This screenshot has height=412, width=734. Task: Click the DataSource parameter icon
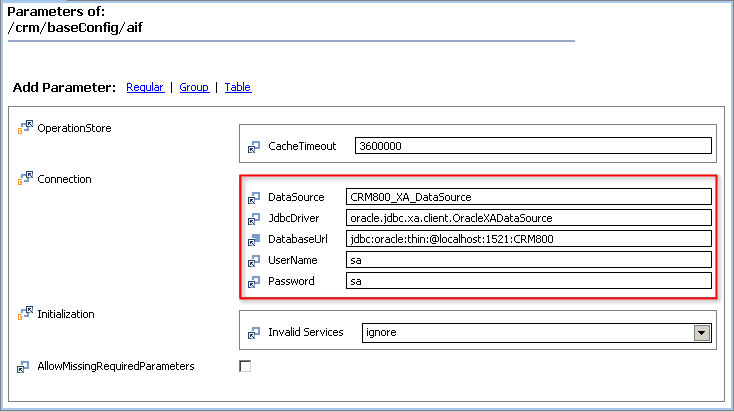pyautogui.click(x=254, y=197)
